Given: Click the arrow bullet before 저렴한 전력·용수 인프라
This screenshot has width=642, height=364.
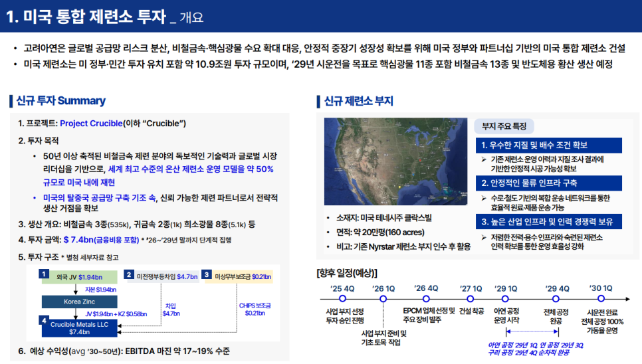Looking at the screenshot, I should click(x=484, y=237).
